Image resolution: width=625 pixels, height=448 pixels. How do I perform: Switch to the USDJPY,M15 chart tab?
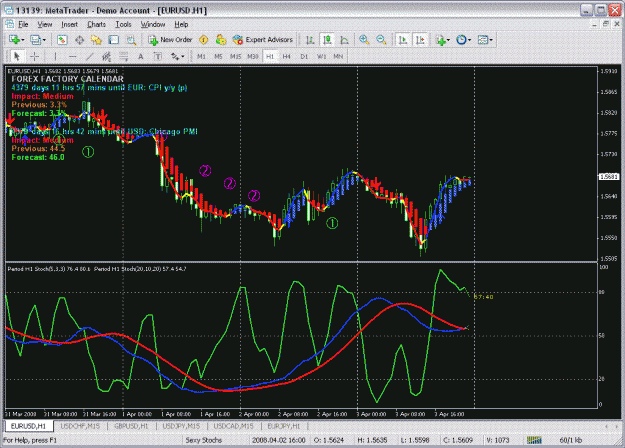[x=181, y=426]
